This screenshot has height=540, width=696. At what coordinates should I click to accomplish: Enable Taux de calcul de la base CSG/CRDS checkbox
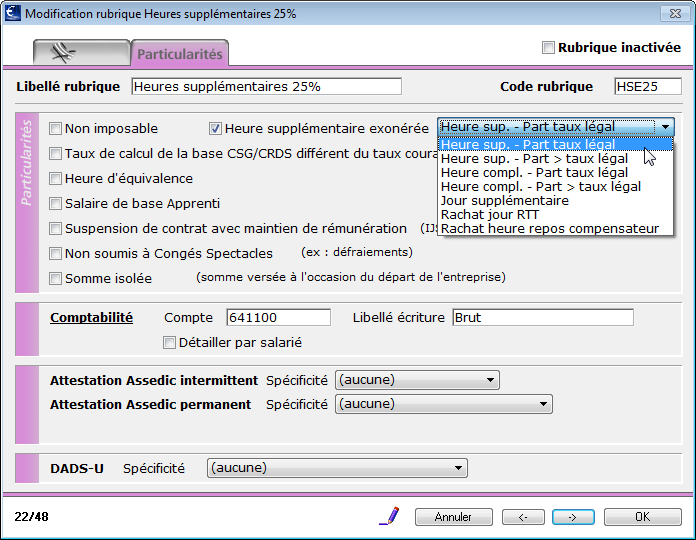[x=55, y=154]
